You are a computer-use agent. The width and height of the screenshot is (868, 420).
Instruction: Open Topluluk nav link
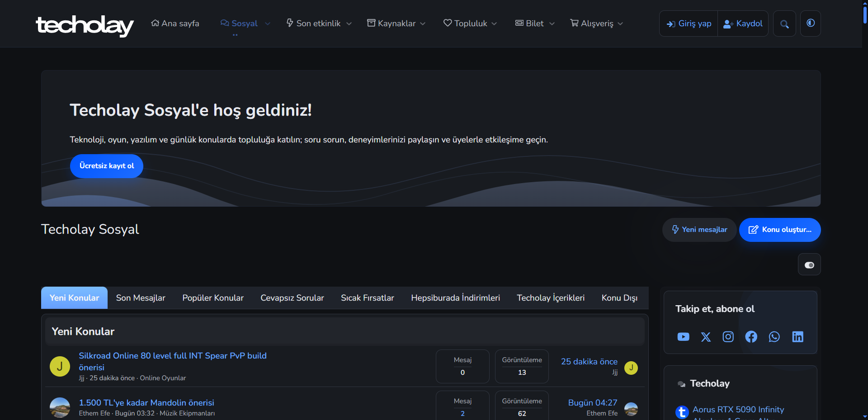click(465, 24)
